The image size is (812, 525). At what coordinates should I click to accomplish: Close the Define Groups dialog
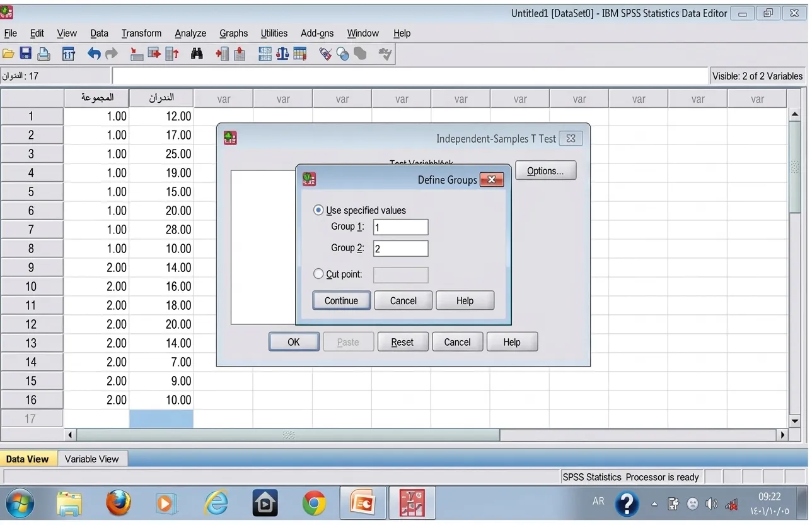pyautogui.click(x=492, y=180)
